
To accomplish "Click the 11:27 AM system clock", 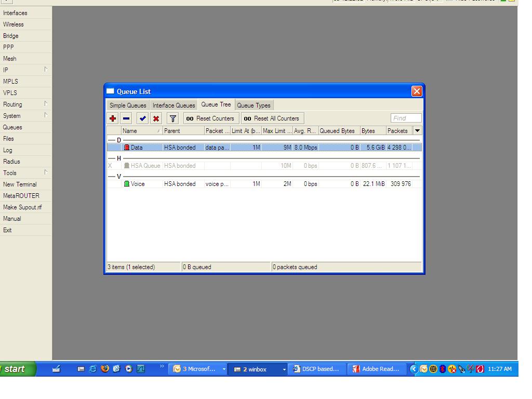I will click(x=499, y=369).
